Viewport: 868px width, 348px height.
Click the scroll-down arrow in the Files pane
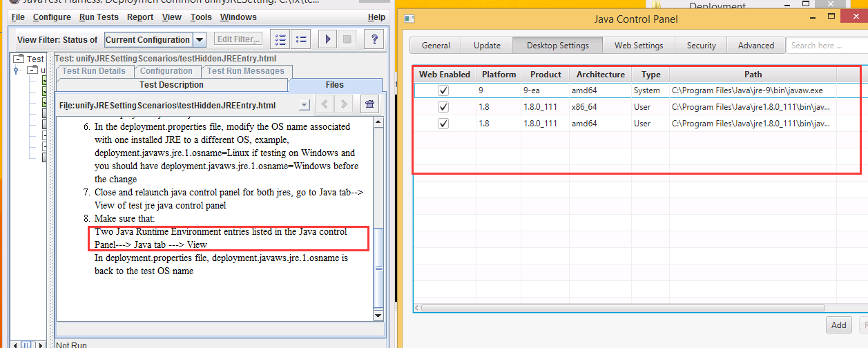coord(378,316)
